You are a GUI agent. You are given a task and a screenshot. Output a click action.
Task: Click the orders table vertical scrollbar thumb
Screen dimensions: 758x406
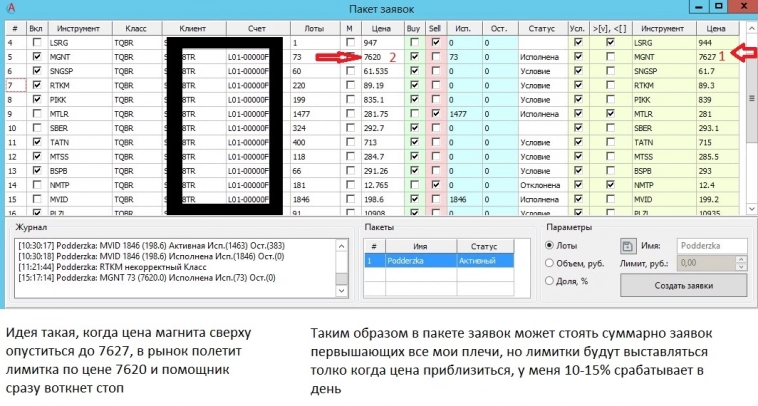pos(752,98)
